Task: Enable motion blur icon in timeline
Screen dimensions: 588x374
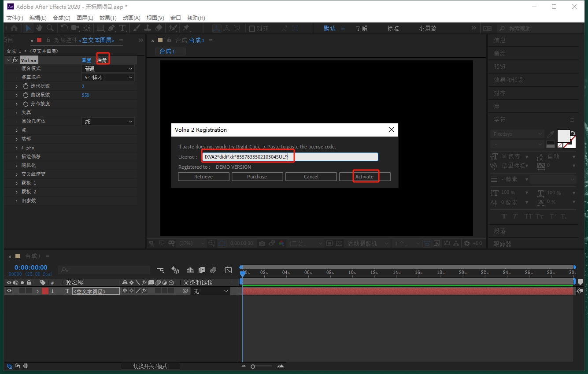Action: coord(213,270)
